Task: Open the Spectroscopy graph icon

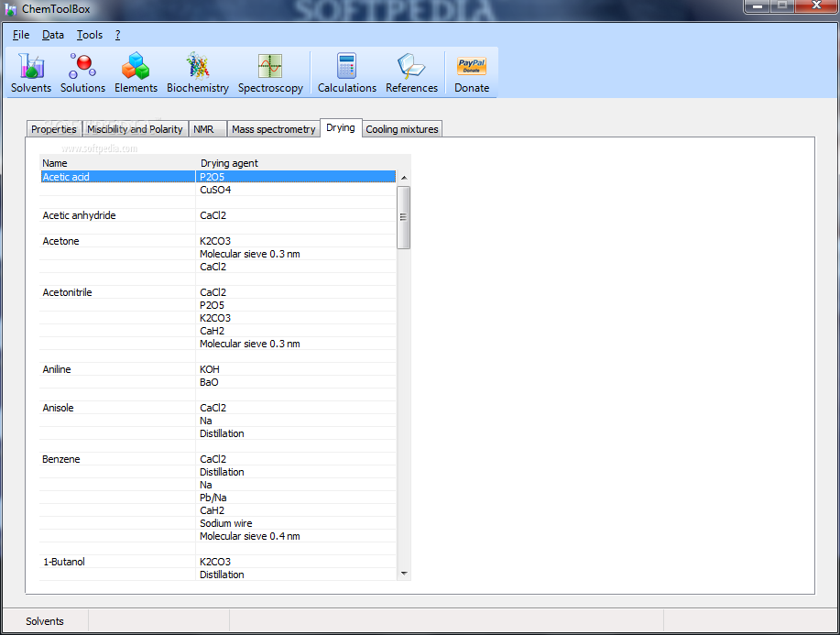Action: [x=270, y=66]
